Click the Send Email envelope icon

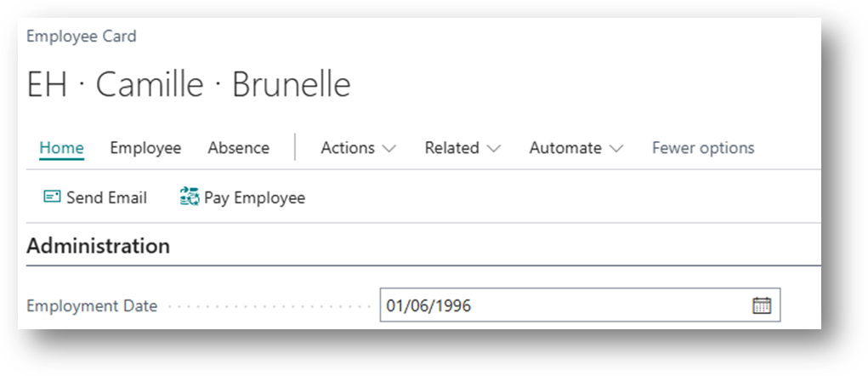pyautogui.click(x=52, y=197)
